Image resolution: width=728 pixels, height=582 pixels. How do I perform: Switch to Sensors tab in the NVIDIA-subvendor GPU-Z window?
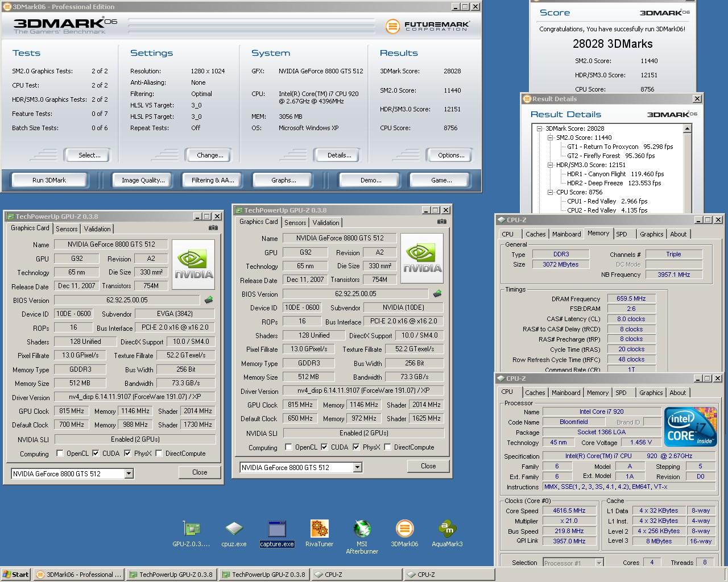(295, 223)
